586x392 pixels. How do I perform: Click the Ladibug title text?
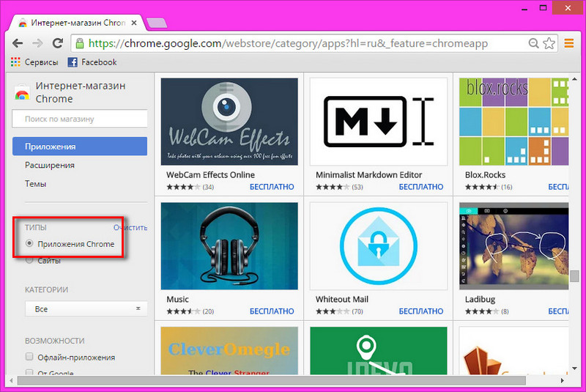coord(480,299)
